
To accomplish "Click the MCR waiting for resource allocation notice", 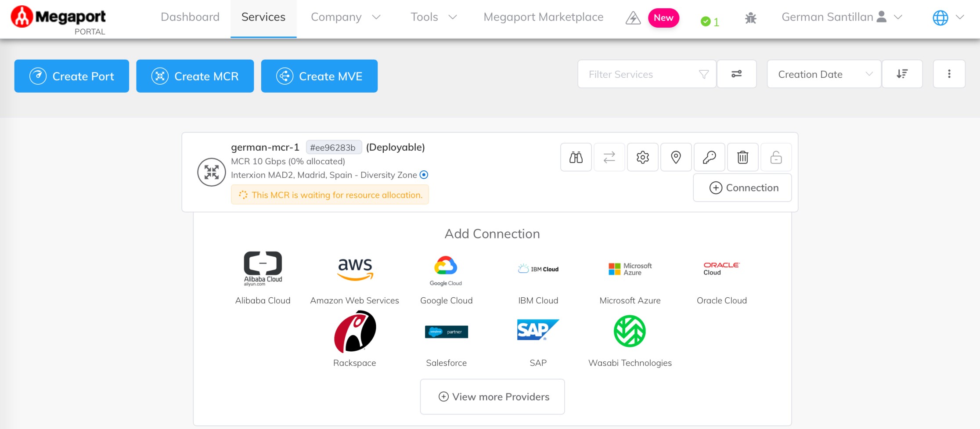I will pos(330,195).
